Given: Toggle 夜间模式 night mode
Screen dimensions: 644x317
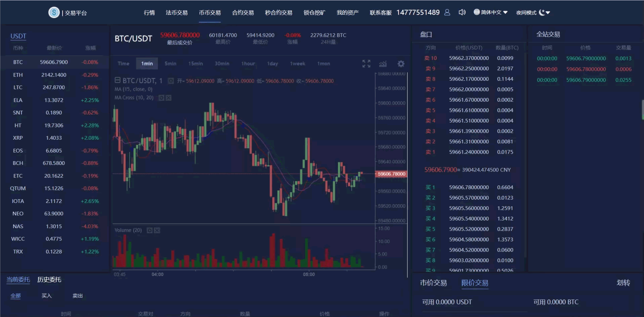Looking at the screenshot, I should pos(533,12).
